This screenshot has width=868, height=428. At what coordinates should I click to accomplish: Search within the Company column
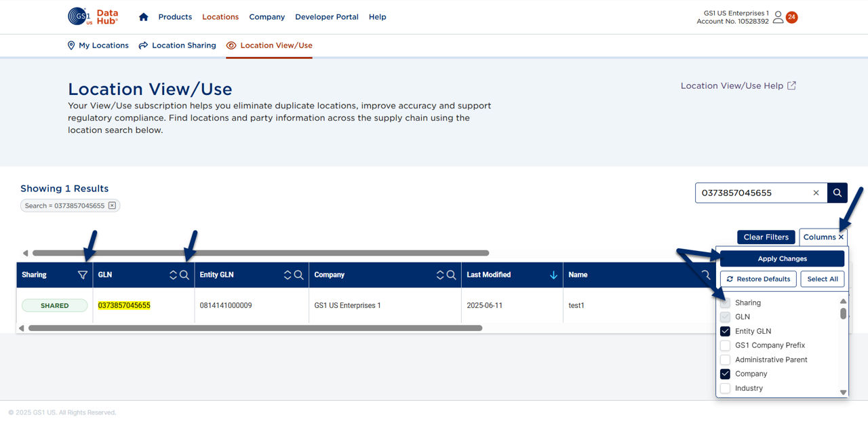[x=452, y=275]
